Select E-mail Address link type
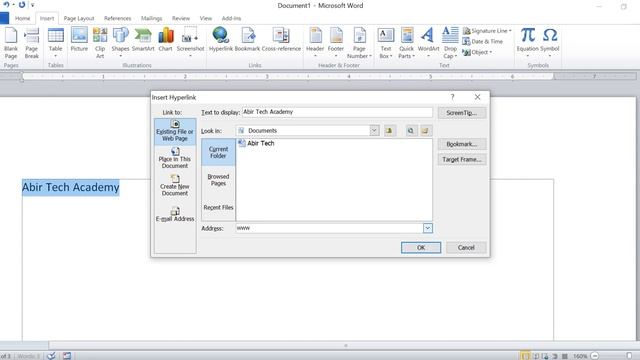 coord(175,215)
